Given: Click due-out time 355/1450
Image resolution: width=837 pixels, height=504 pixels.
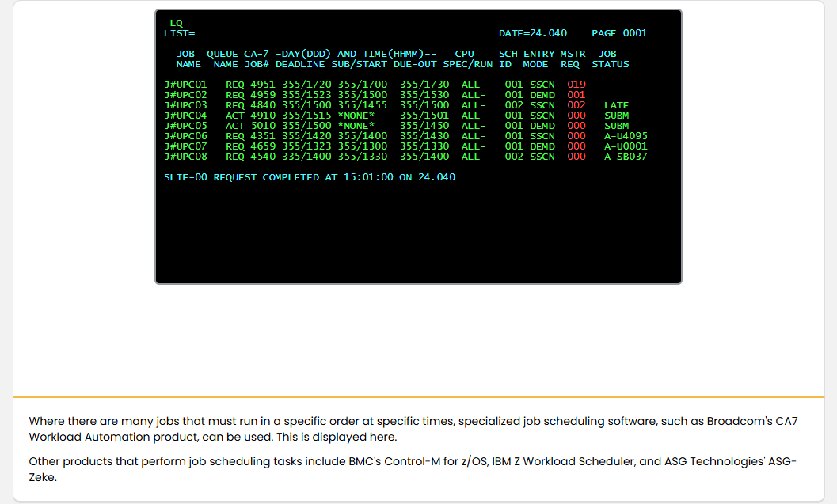Looking at the screenshot, I should coord(424,126).
